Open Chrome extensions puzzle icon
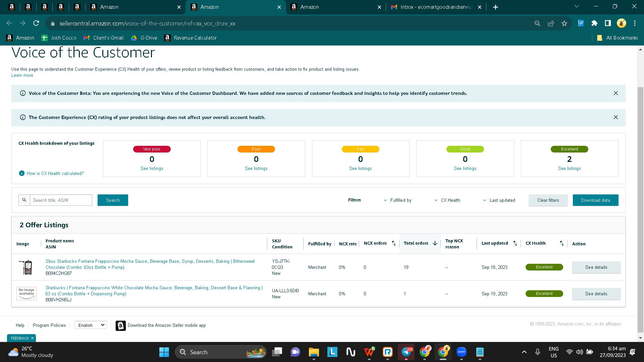Viewport: 644px width, 362px height. coord(594,23)
